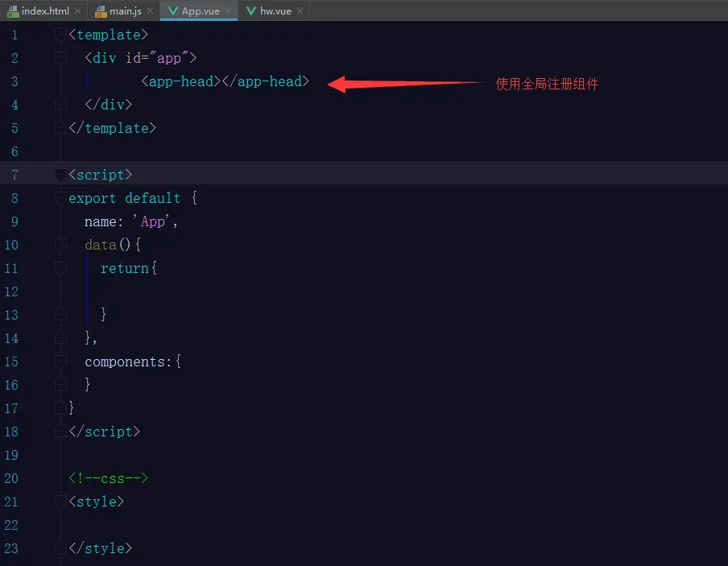728x566 pixels.
Task: Click line number 3 in the gutter
Action: click(14, 81)
